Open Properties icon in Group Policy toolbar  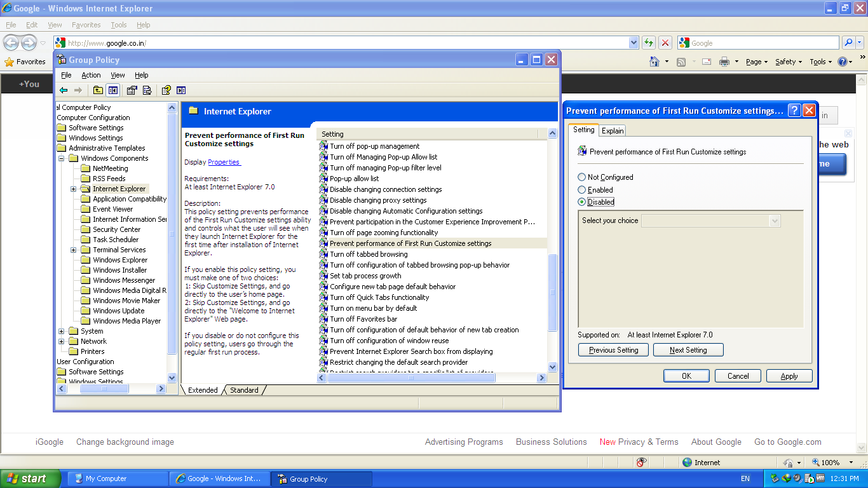132,90
